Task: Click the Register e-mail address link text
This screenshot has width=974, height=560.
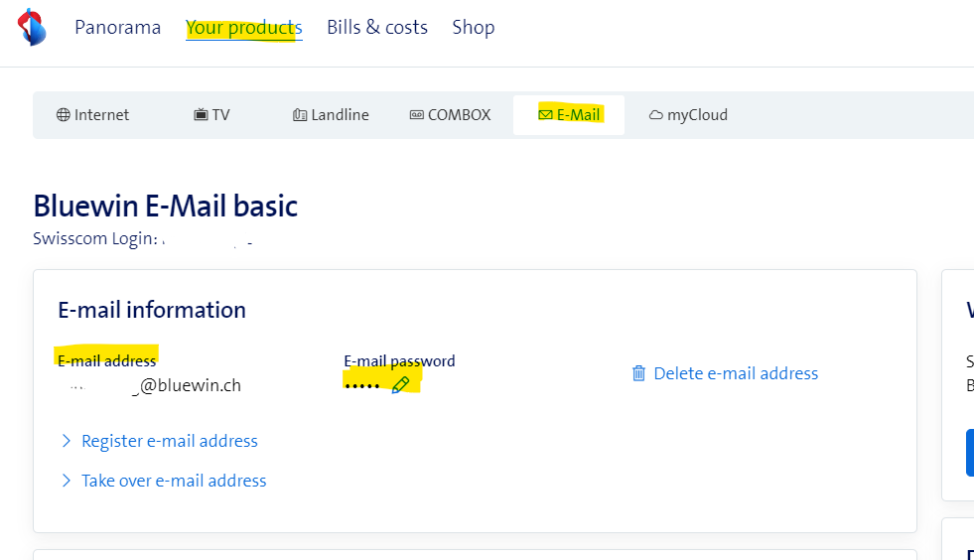Action: click(170, 441)
